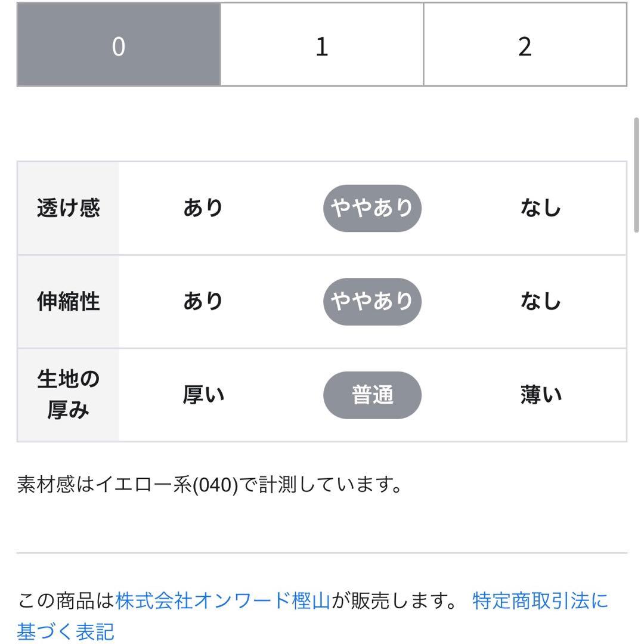Screen dimensions: 644x644
Task: Choose なし under 伸縮性
Action: (x=539, y=301)
